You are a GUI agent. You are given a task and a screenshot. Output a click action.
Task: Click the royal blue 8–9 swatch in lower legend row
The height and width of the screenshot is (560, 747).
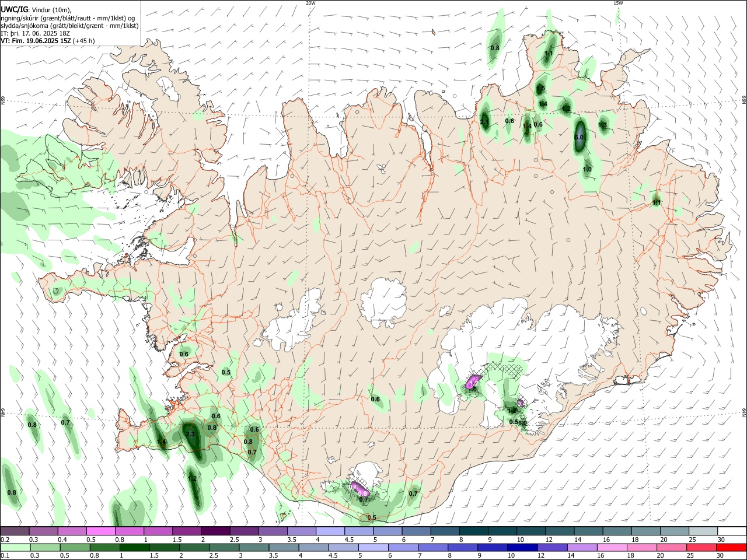[463, 547]
